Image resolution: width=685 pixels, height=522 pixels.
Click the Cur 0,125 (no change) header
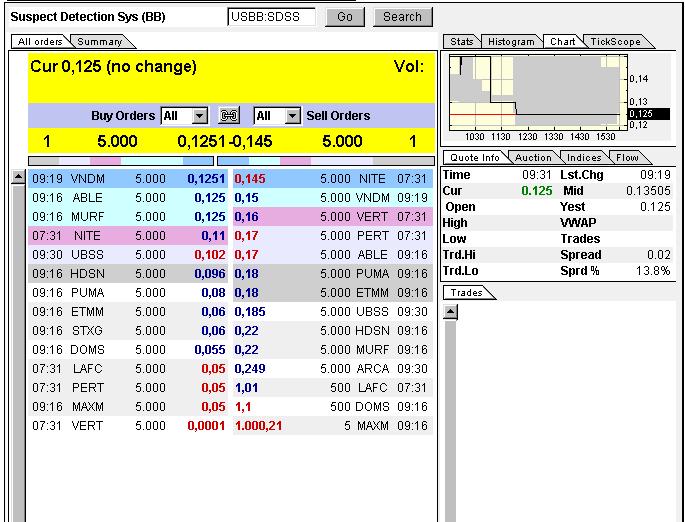[113, 67]
